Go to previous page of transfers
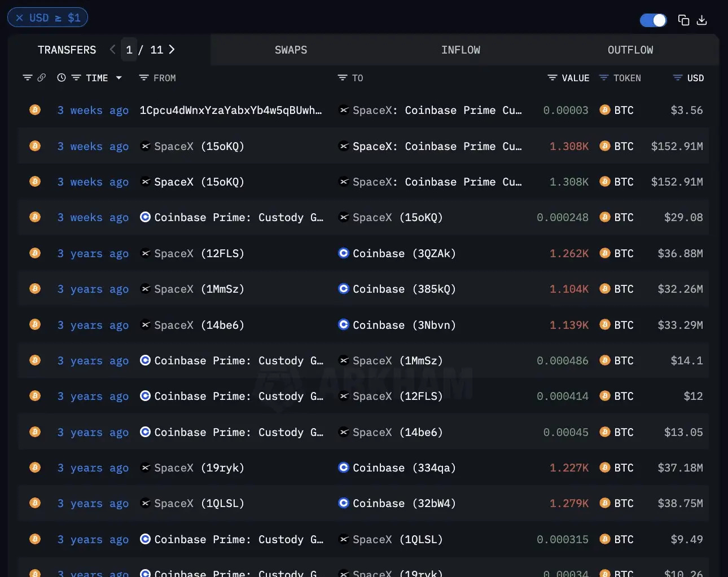The width and height of the screenshot is (728, 577). pos(112,50)
